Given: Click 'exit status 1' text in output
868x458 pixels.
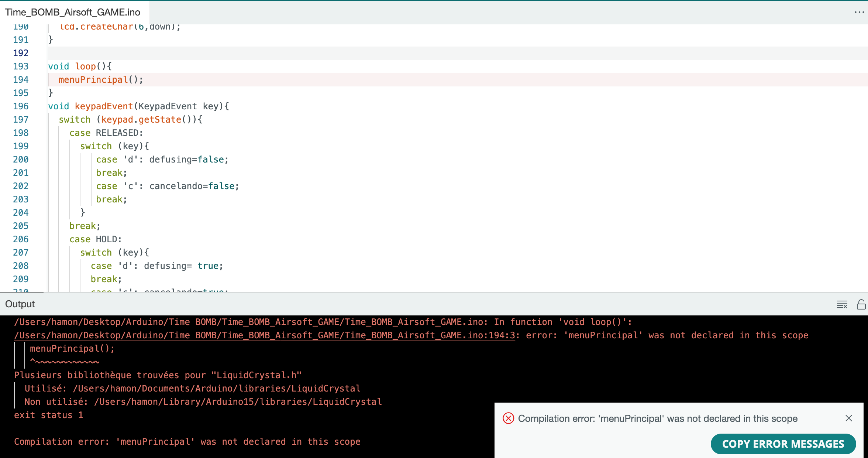Looking at the screenshot, I should tap(48, 415).
